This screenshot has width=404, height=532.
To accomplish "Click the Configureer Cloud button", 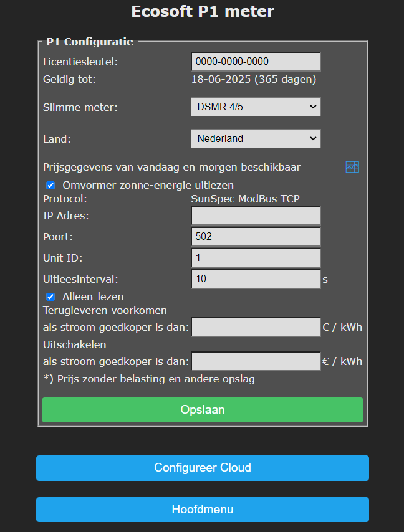I will pyautogui.click(x=203, y=468).
